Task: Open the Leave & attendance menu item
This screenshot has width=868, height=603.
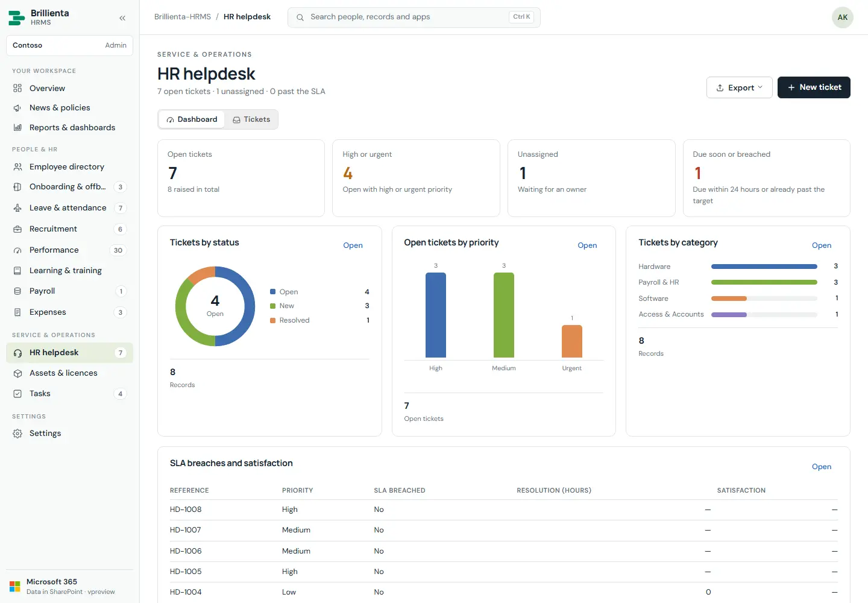Action: click(69, 208)
